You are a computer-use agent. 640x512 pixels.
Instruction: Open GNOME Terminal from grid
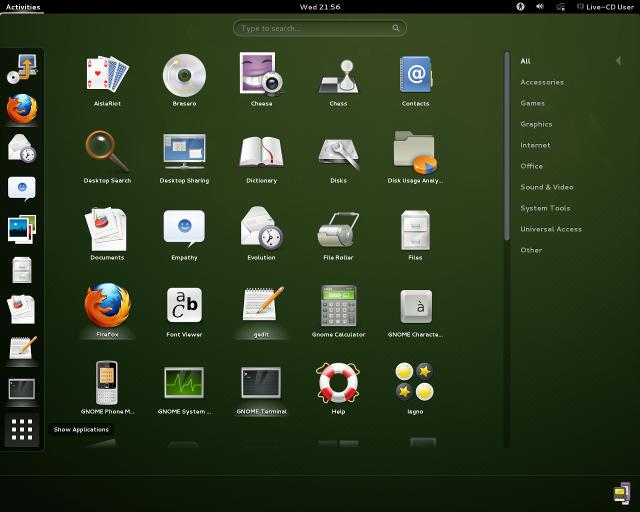point(261,388)
